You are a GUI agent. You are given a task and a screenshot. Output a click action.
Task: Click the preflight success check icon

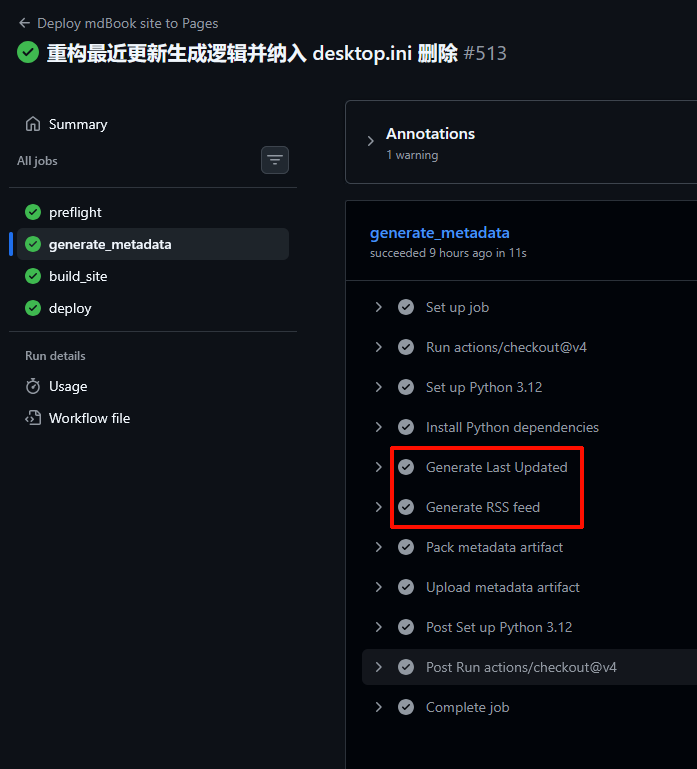pos(33,212)
